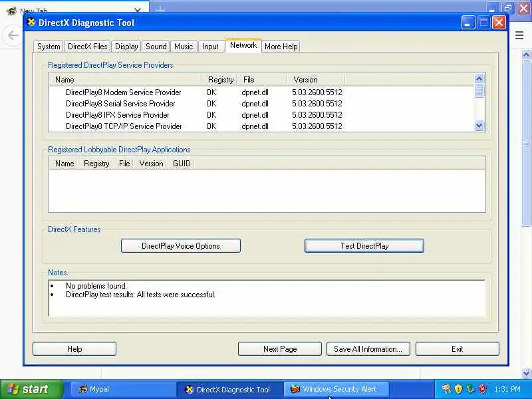The width and height of the screenshot is (532, 399).
Task: Click GUID column header in lobbyable applications
Action: 182,164
